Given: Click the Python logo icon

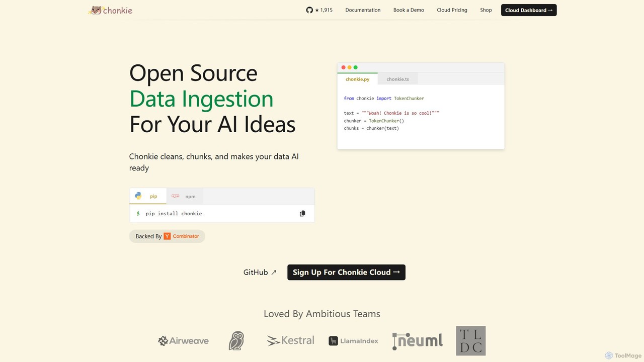Looking at the screenshot, I should pos(138,196).
